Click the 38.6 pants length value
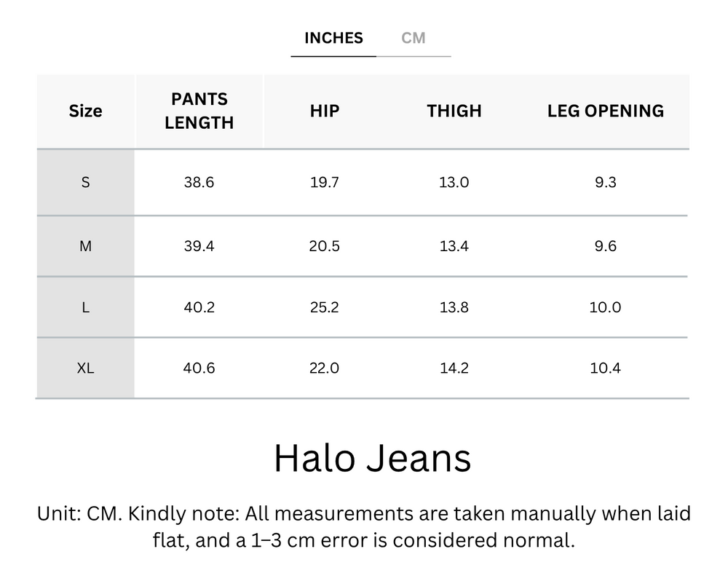 pyautogui.click(x=199, y=183)
